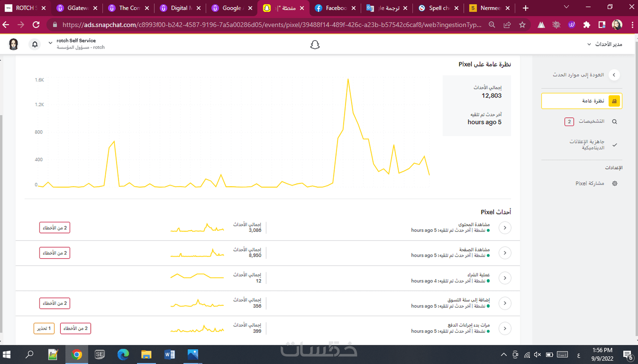Open a new browser tab
The image size is (638, 364).
coord(525,8)
